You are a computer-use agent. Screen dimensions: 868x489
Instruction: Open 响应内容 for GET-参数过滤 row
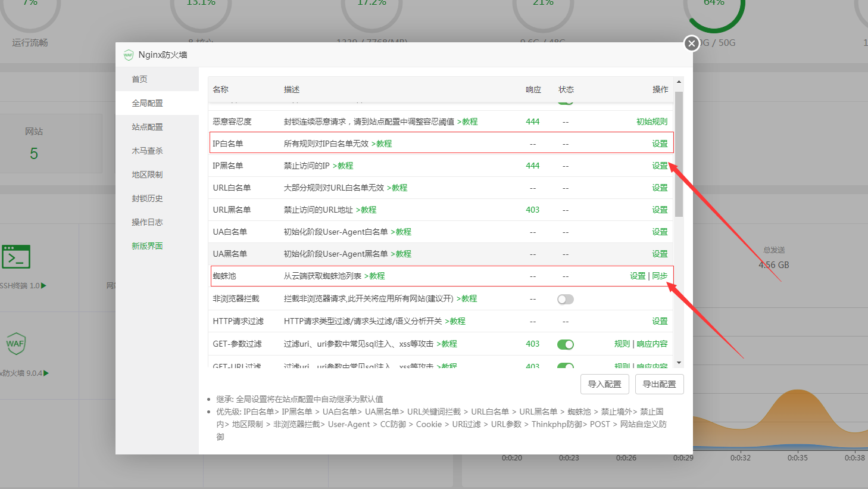[652, 344]
